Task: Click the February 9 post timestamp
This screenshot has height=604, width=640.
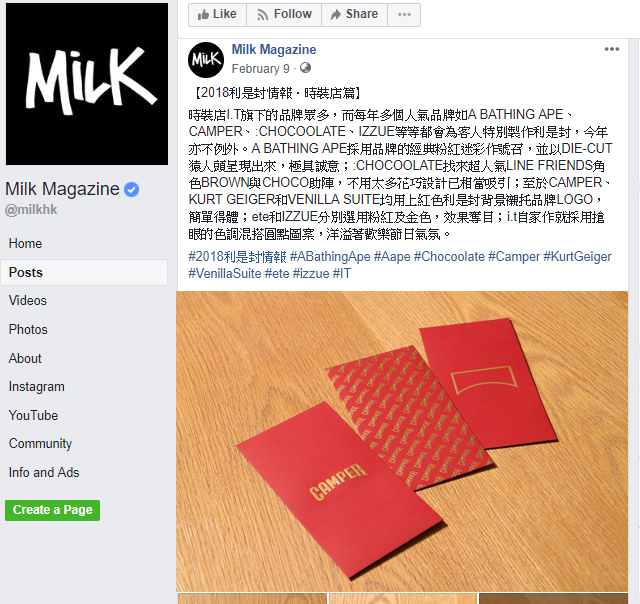Action: point(260,69)
